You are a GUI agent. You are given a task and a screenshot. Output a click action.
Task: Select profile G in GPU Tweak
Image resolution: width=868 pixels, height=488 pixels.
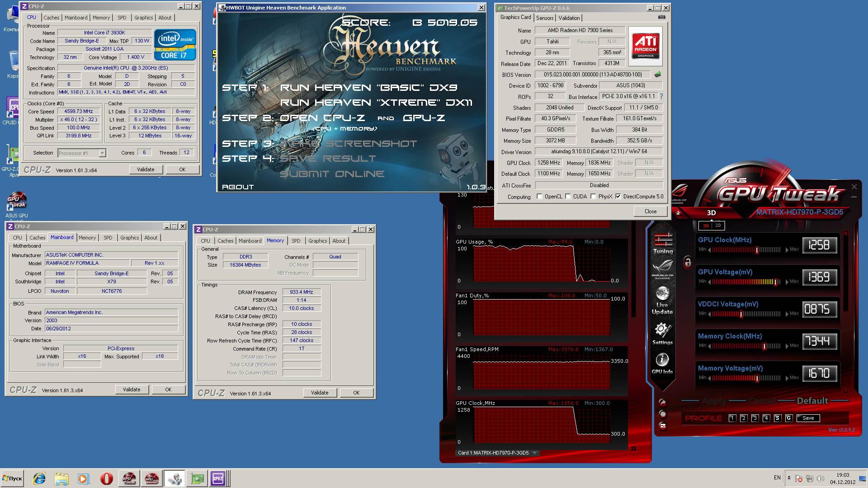click(x=788, y=418)
